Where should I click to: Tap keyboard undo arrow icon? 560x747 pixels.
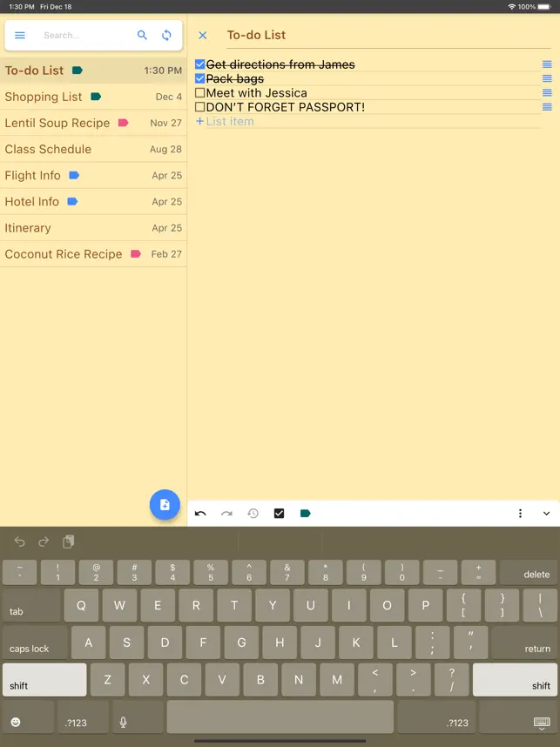[x=19, y=542]
